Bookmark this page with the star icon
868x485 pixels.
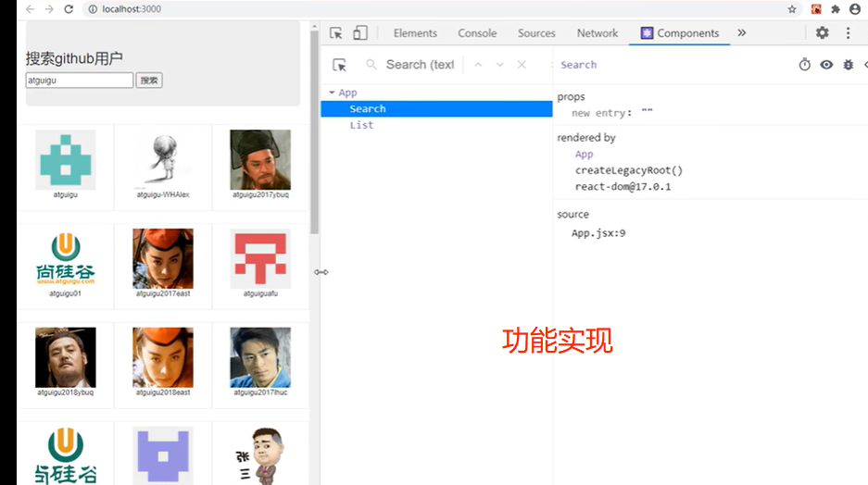pos(792,9)
